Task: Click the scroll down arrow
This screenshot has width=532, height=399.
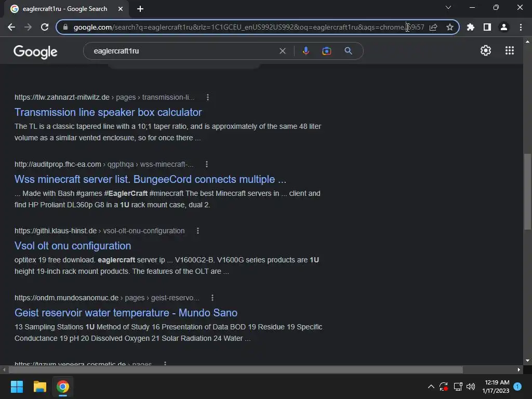Action: point(527,361)
